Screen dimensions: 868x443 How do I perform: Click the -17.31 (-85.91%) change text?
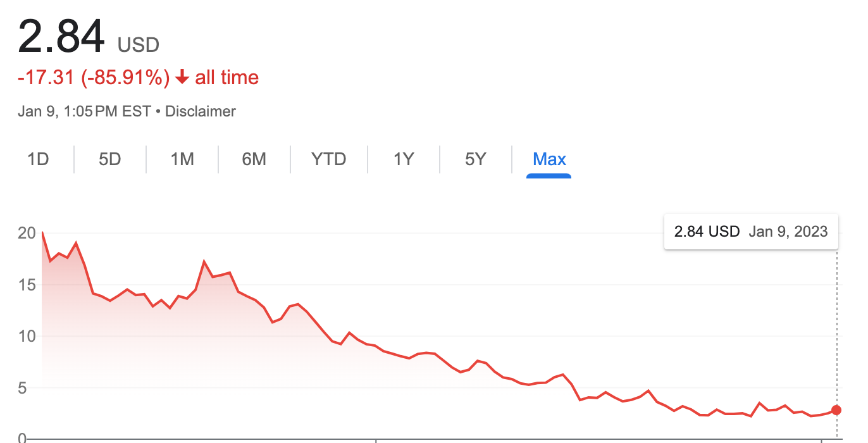pyautogui.click(x=94, y=78)
